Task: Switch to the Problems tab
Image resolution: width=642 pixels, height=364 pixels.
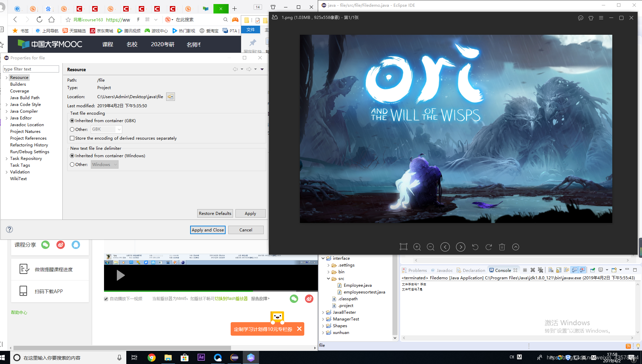Action: click(414, 270)
